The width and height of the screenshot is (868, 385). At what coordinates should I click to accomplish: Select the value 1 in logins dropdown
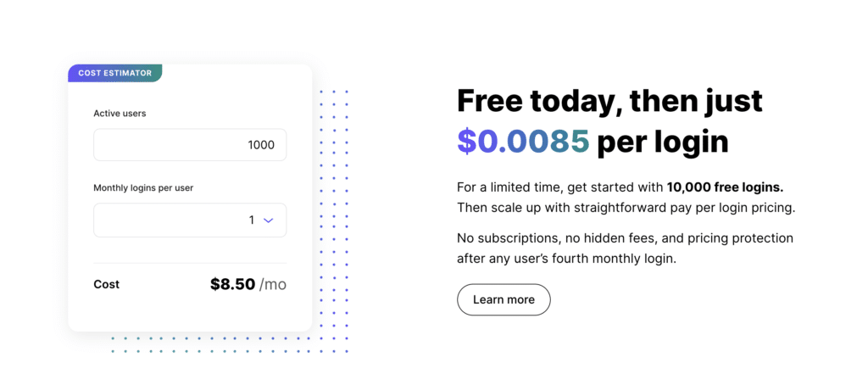point(251,220)
